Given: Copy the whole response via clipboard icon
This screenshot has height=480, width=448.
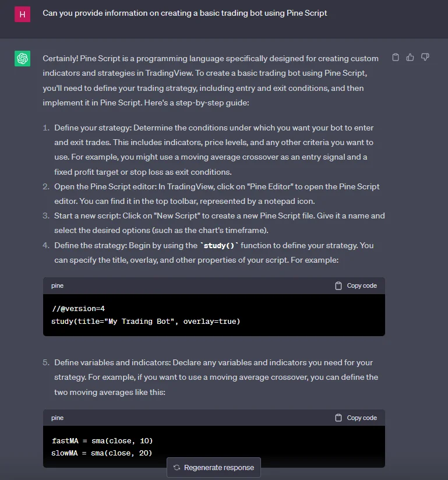Looking at the screenshot, I should point(396,57).
